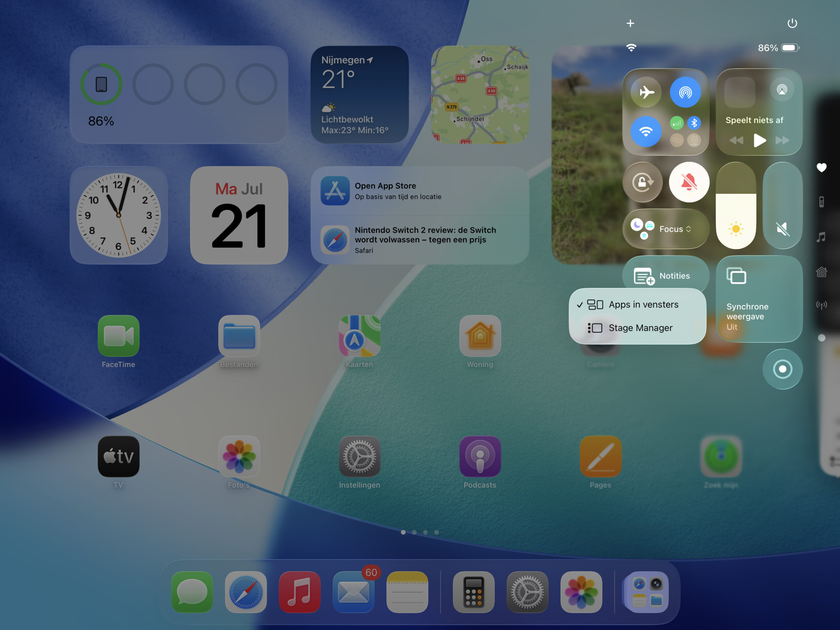Image resolution: width=840 pixels, height=630 pixels.
Task: Tap the brightness slider
Action: 736,206
